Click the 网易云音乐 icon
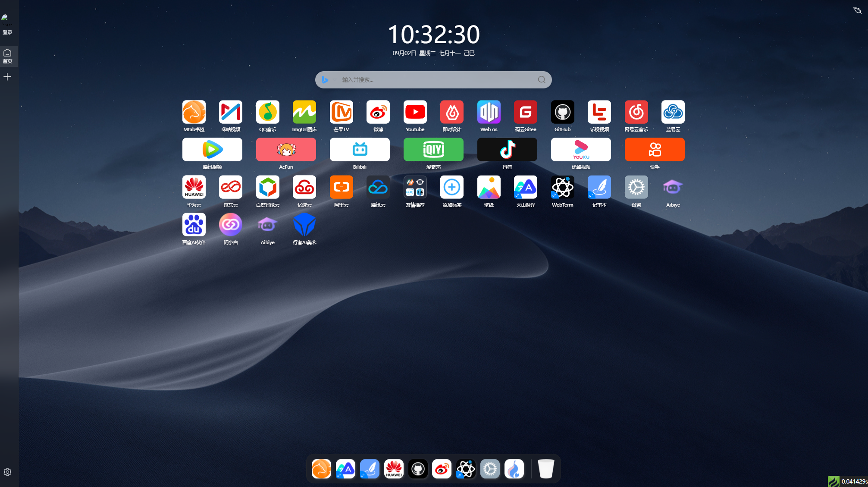The height and width of the screenshot is (487, 868). (x=636, y=112)
